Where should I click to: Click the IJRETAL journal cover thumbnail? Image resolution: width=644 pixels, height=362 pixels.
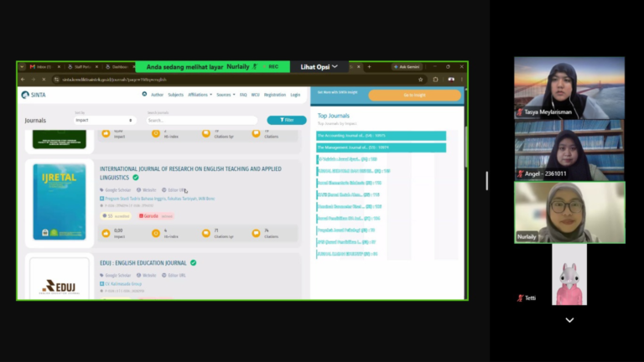point(60,202)
